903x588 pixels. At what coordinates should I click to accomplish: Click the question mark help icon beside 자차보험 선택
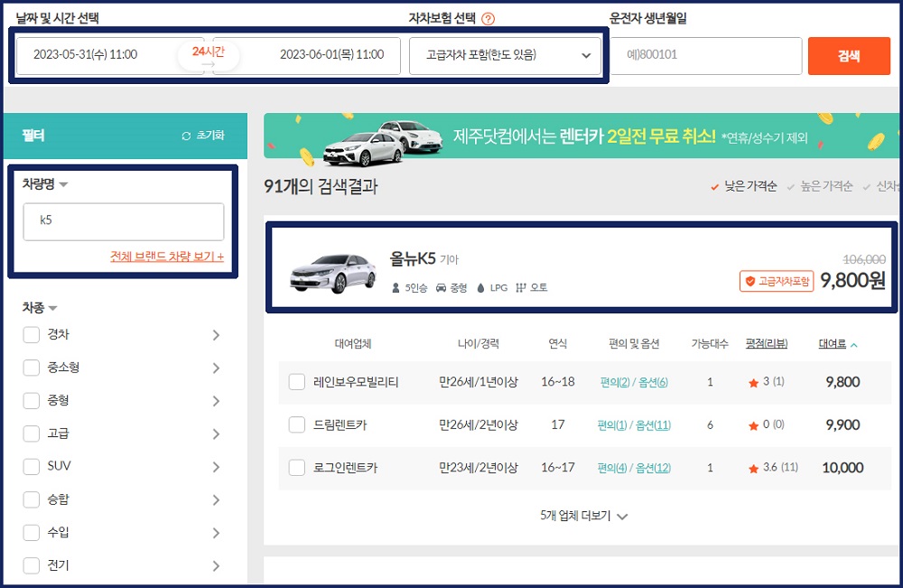tap(488, 19)
